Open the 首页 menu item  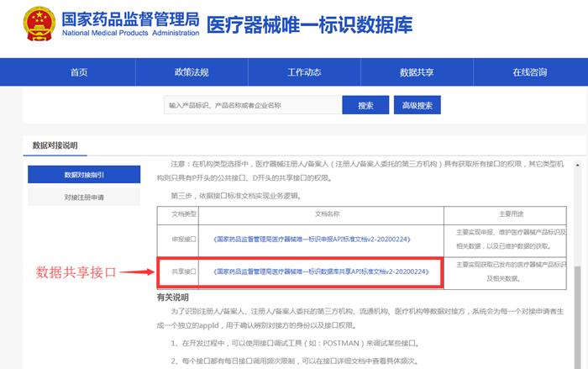click(x=79, y=72)
